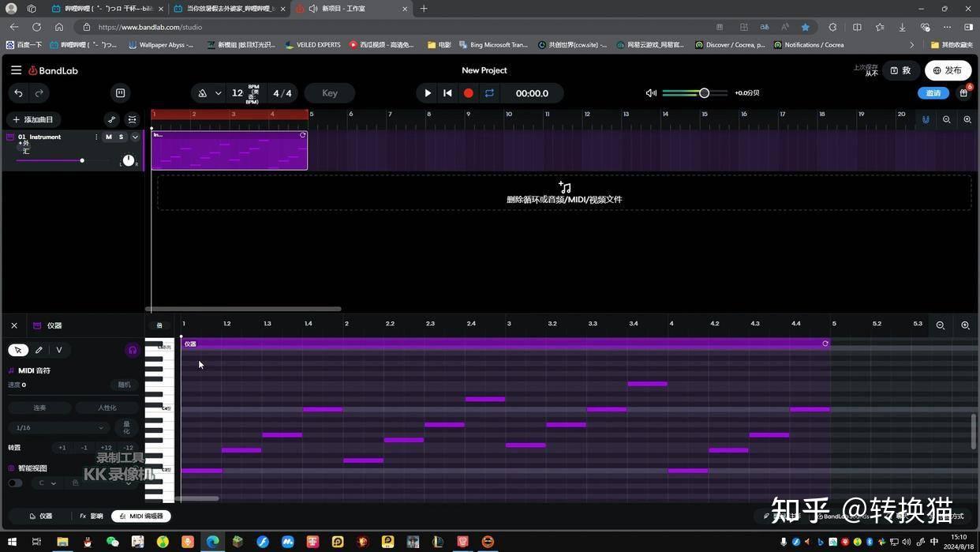980x552 pixels.
Task: Open the 1/16 quantize grid dropdown
Action: tap(59, 427)
